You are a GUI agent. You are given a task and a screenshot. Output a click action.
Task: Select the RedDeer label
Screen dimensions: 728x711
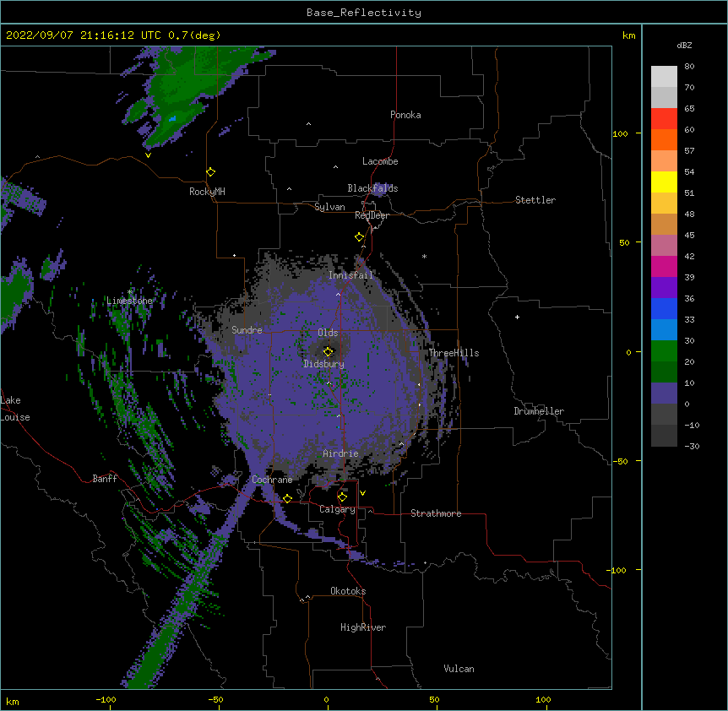372,215
